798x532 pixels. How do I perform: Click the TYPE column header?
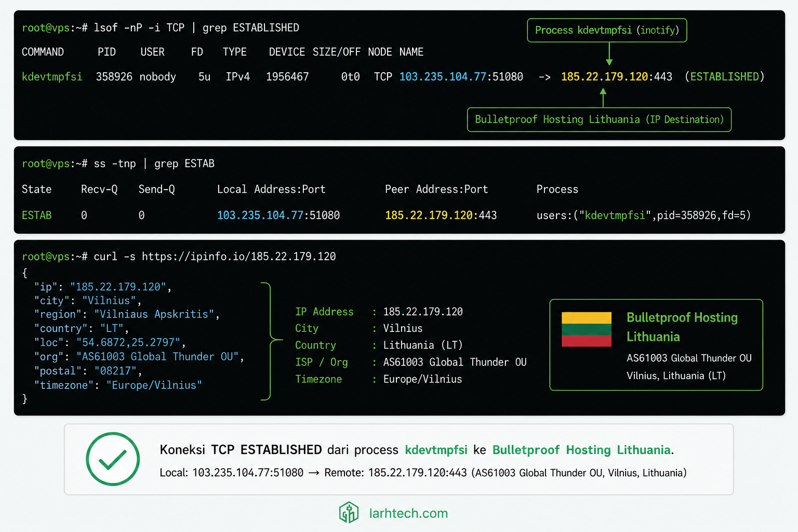[235, 52]
